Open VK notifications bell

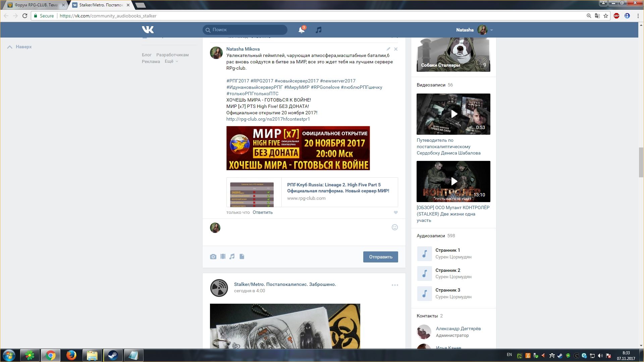(x=301, y=30)
